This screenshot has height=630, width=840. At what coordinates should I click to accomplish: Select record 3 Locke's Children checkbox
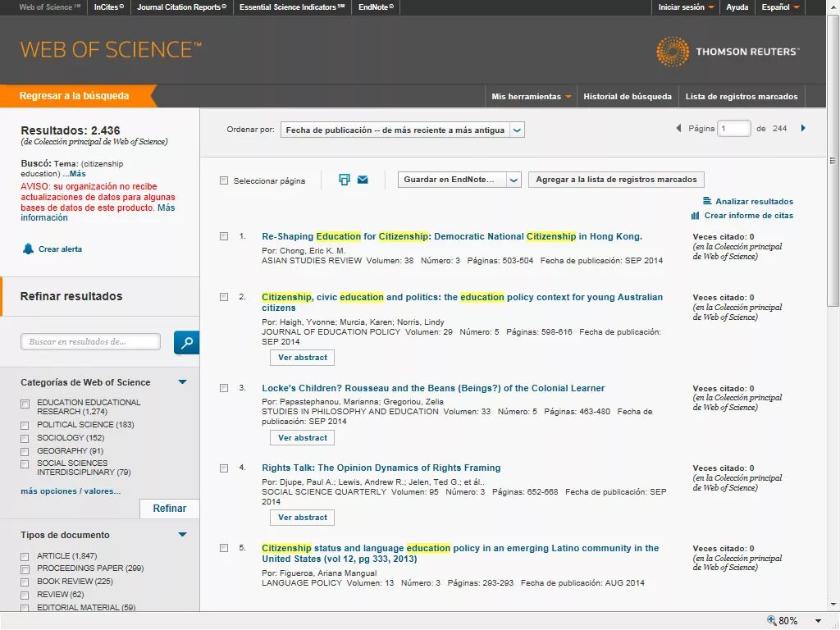[224, 388]
